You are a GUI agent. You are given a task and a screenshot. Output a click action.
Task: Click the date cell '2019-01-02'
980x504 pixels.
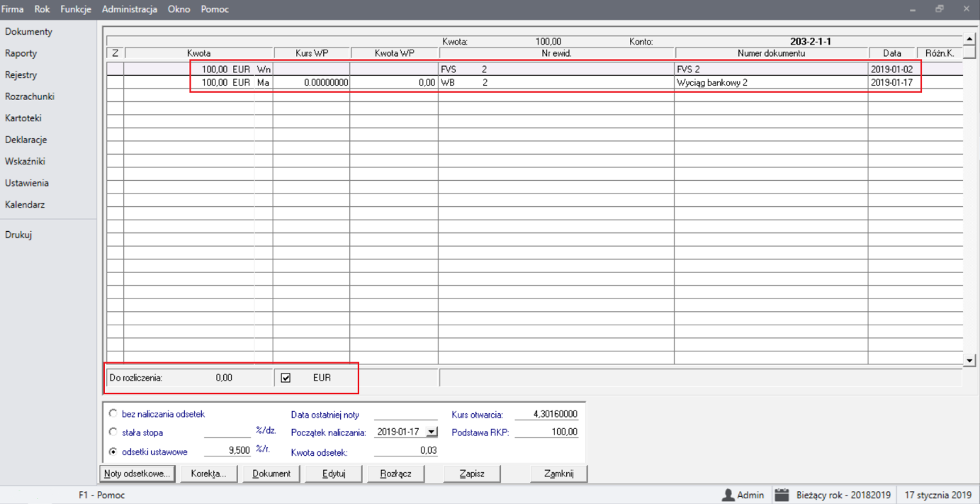click(x=891, y=69)
